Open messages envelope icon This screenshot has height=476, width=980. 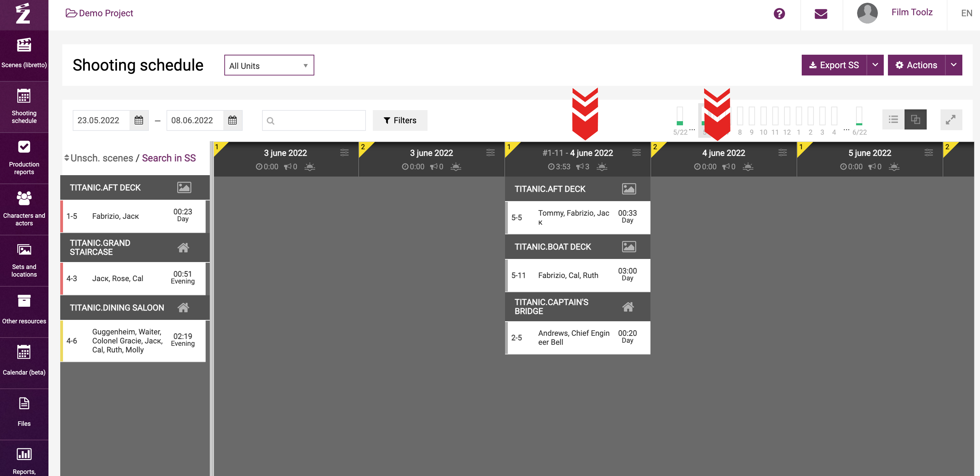821,14
